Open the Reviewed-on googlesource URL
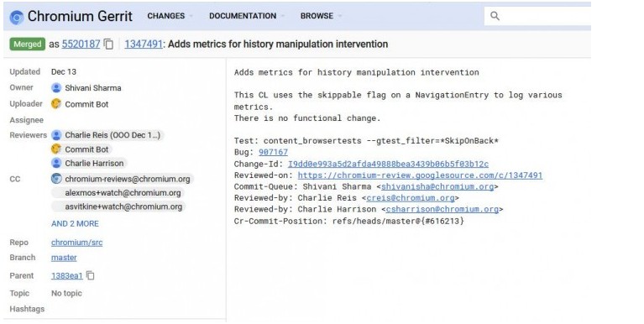The height and width of the screenshot is (324, 644). (x=420, y=175)
